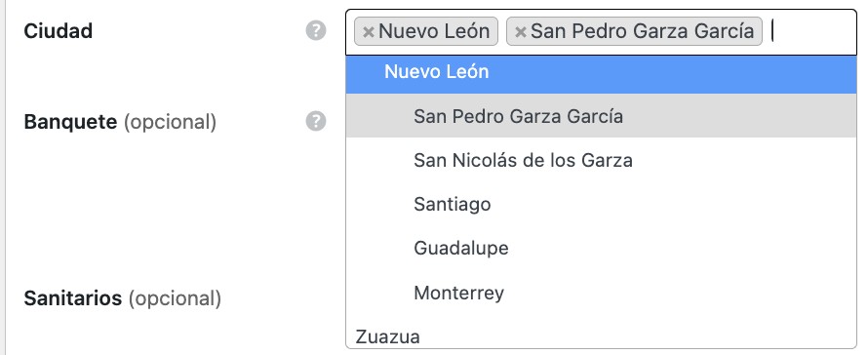Open the help icon beside Banquete
The width and height of the screenshot is (868, 355).
point(316,121)
